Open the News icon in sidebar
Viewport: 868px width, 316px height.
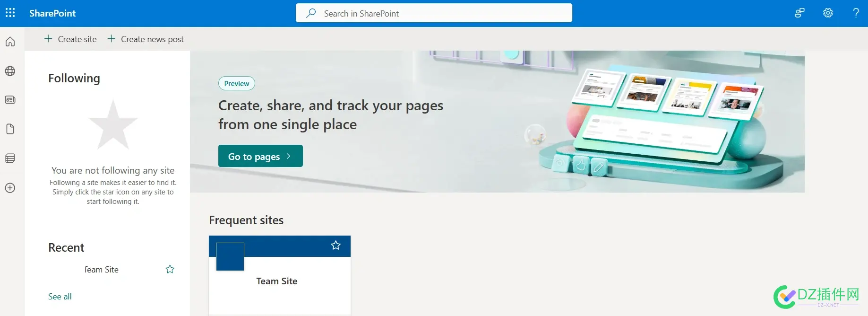10,100
